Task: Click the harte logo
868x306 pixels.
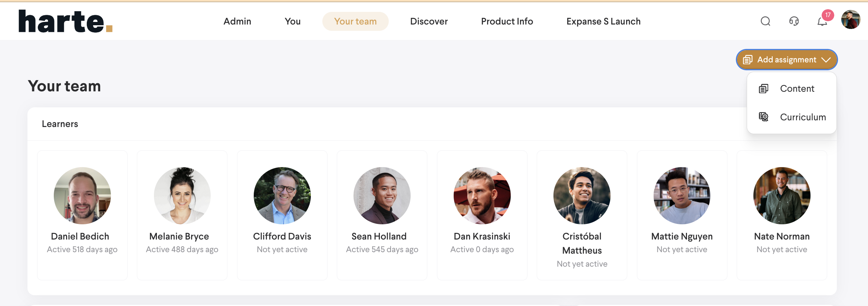Action: tap(66, 21)
